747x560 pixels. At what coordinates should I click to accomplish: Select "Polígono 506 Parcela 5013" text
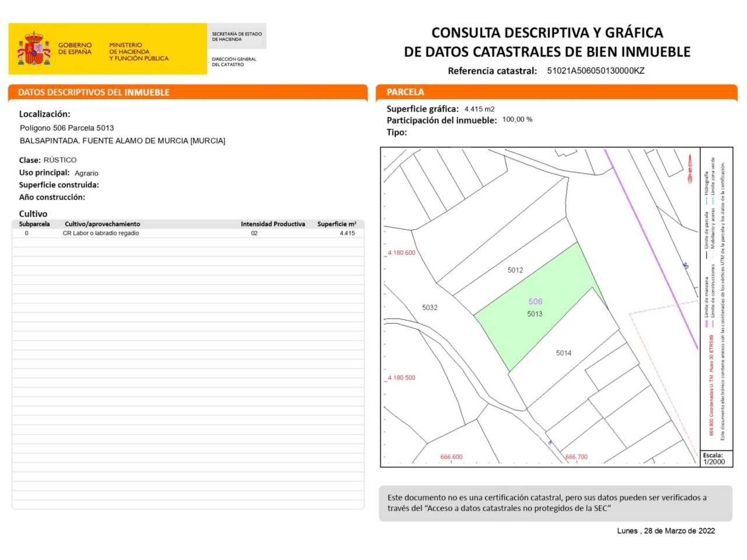tap(67, 128)
